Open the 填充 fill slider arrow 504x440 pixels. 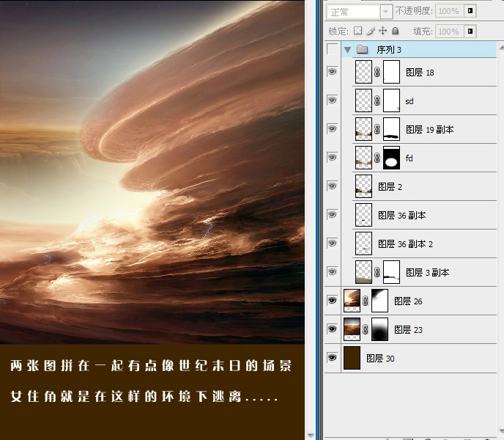pyautogui.click(x=470, y=32)
